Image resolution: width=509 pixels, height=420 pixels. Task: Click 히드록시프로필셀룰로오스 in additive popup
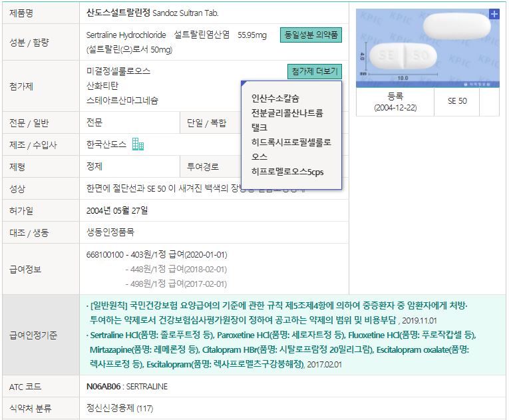[291, 149]
